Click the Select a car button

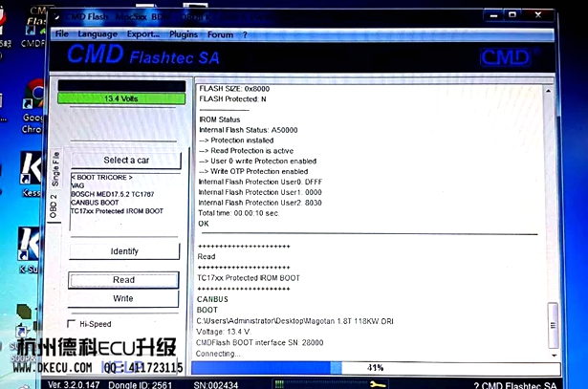click(126, 161)
